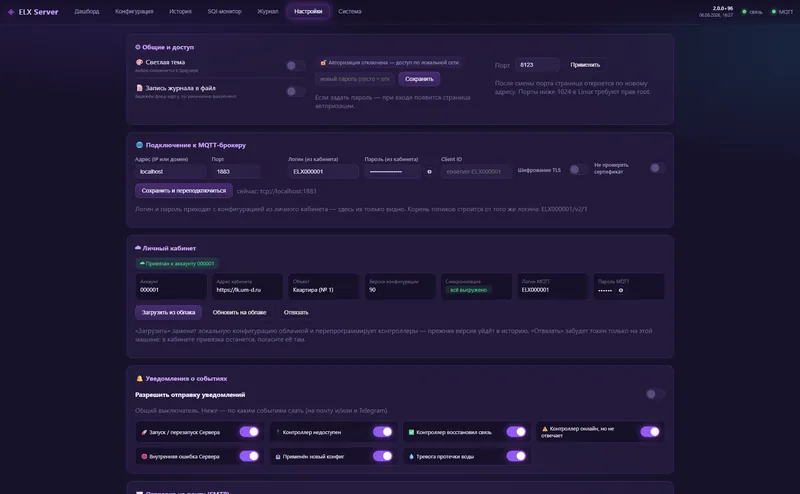
Task: Click the warning triangle by Контроллер онлайн, но не отвечает
Action: click(544, 429)
